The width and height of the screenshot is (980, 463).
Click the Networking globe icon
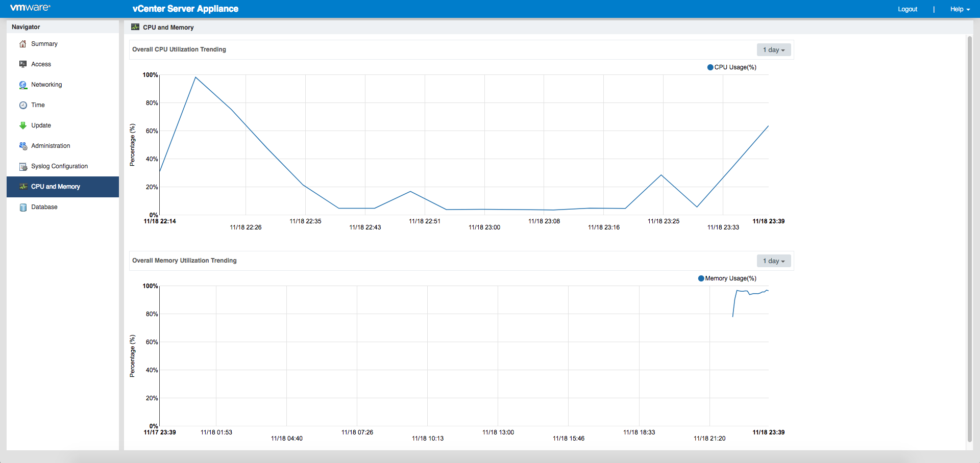pyautogui.click(x=23, y=85)
